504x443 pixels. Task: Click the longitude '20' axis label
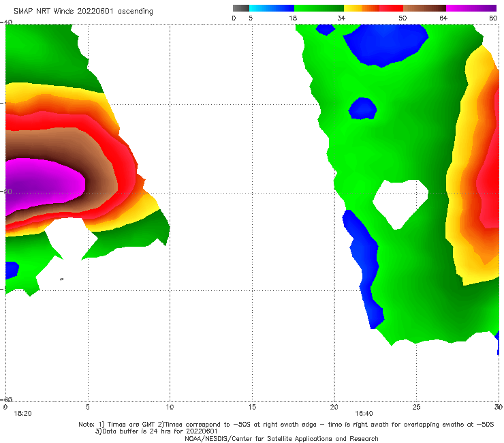tap(334, 407)
